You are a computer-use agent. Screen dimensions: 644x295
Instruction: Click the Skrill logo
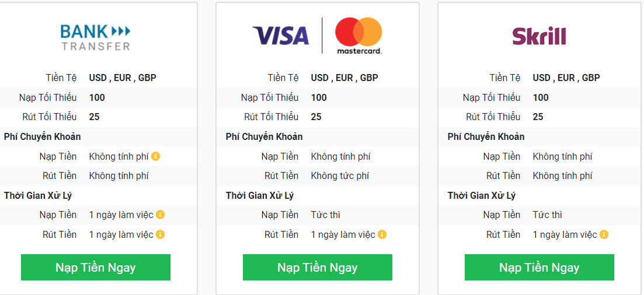tap(539, 36)
